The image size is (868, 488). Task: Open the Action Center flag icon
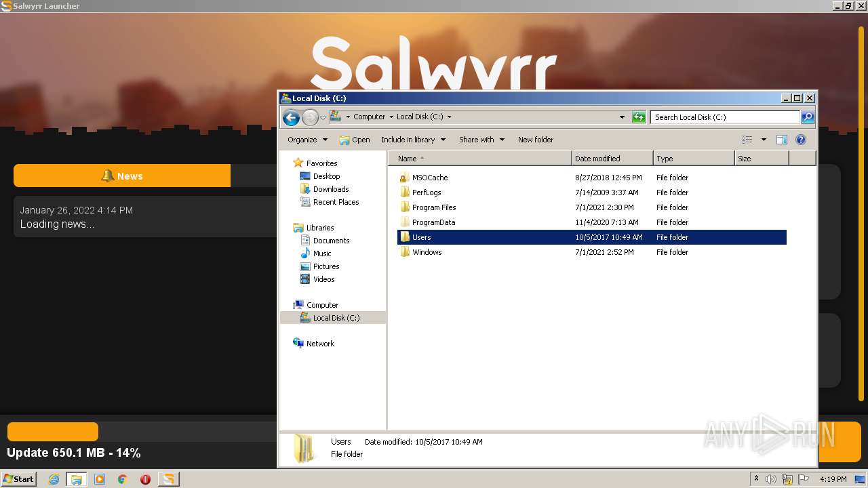(804, 479)
